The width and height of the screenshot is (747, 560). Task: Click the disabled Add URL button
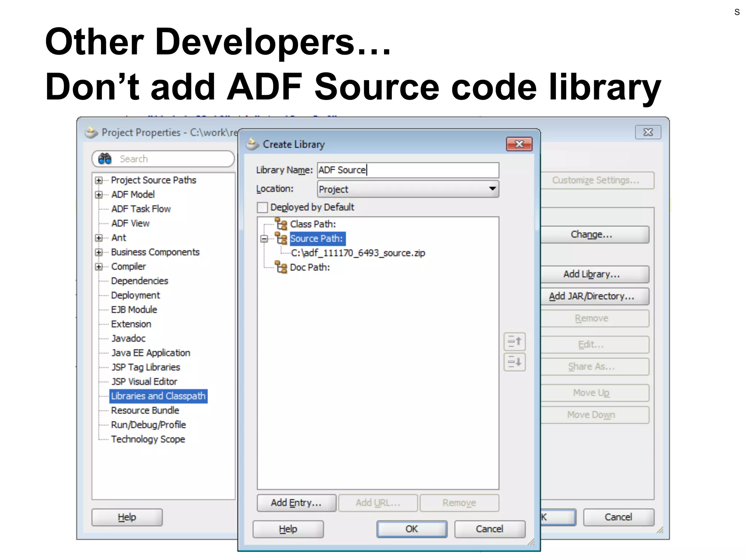click(378, 503)
